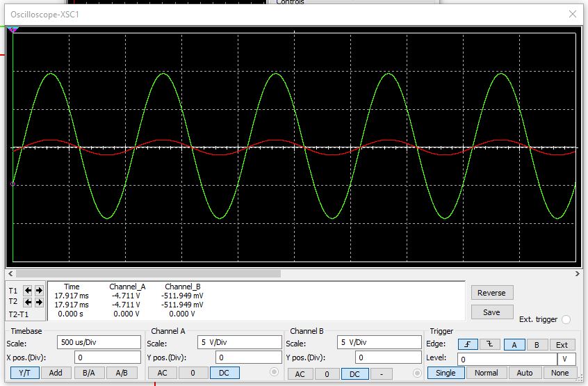Click the Channel A radio indicator
This screenshot has width=588, height=386.
(274, 372)
